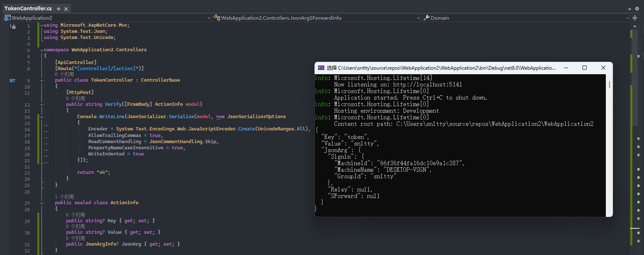The image size is (644, 255).
Task: Minimize the console output window
Action: 566,68
